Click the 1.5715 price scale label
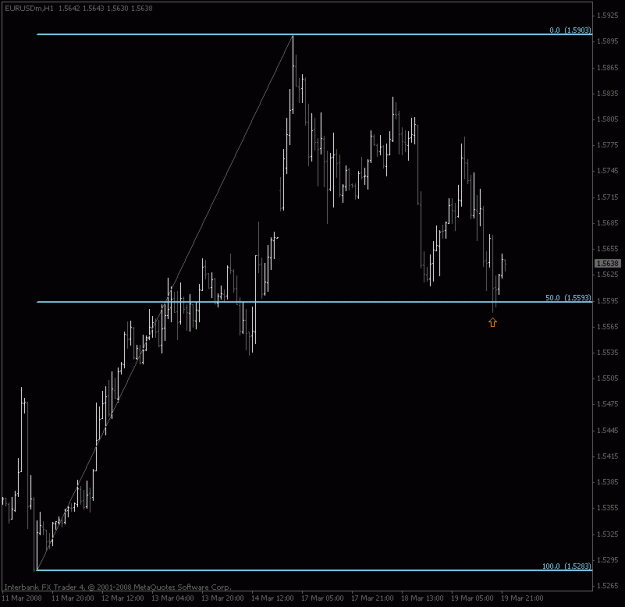This screenshot has width=625, height=607. pos(608,197)
